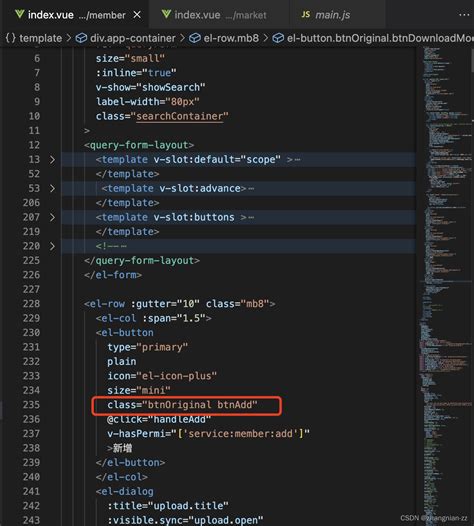Image resolution: width=474 pixels, height=526 pixels.
Task: Click cube icon beside div.app-container
Action: [x=82, y=38]
